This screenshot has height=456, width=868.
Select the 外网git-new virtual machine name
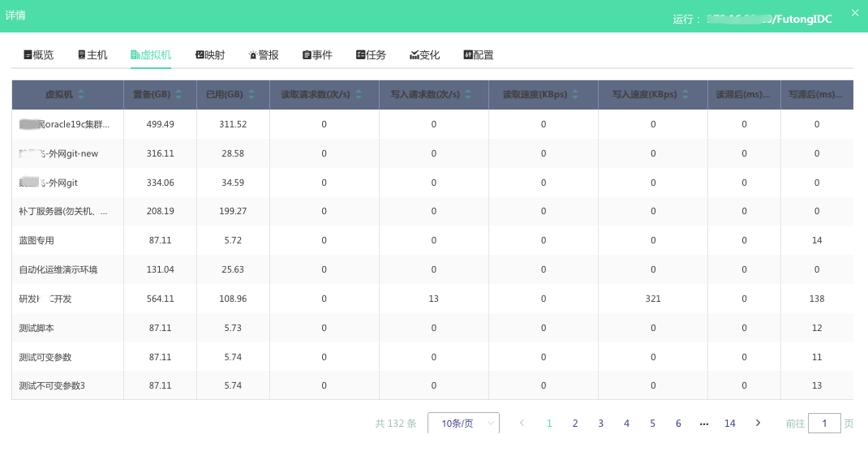pos(58,154)
